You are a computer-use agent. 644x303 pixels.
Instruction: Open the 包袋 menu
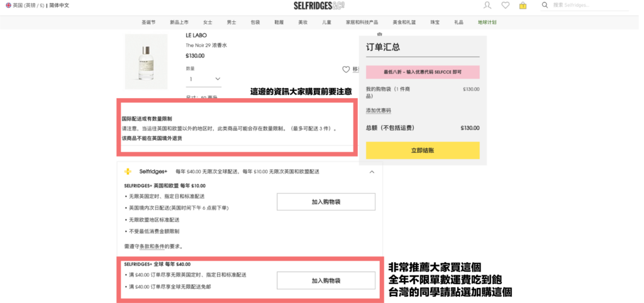click(255, 23)
